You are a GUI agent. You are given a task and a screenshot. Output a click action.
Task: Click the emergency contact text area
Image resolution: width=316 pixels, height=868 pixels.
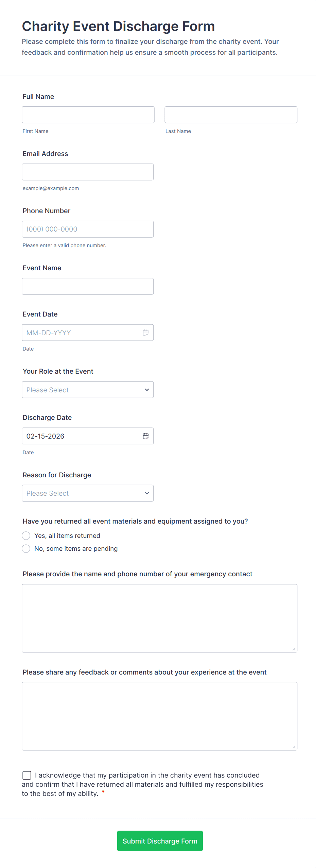(159, 618)
